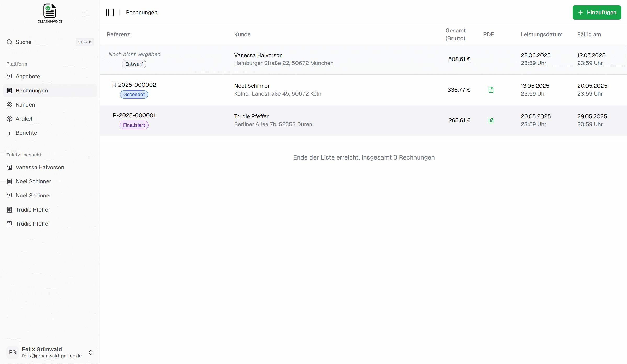
Task: Click Leistungsdatum 13.05.2025
Action: [x=535, y=86]
